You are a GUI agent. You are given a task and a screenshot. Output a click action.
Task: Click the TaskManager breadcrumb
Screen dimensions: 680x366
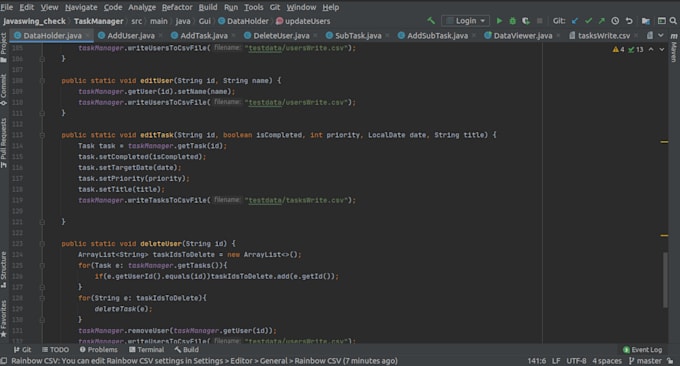click(x=98, y=21)
